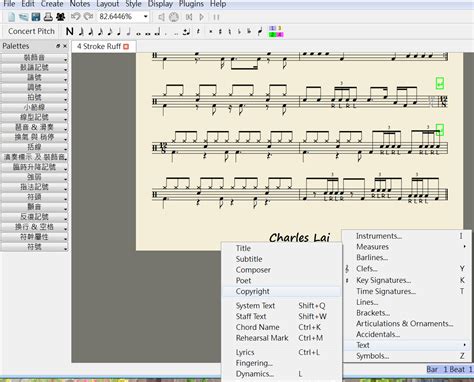
Task: Choose Symbols... in the Create menu
Action: pyautogui.click(x=407, y=356)
